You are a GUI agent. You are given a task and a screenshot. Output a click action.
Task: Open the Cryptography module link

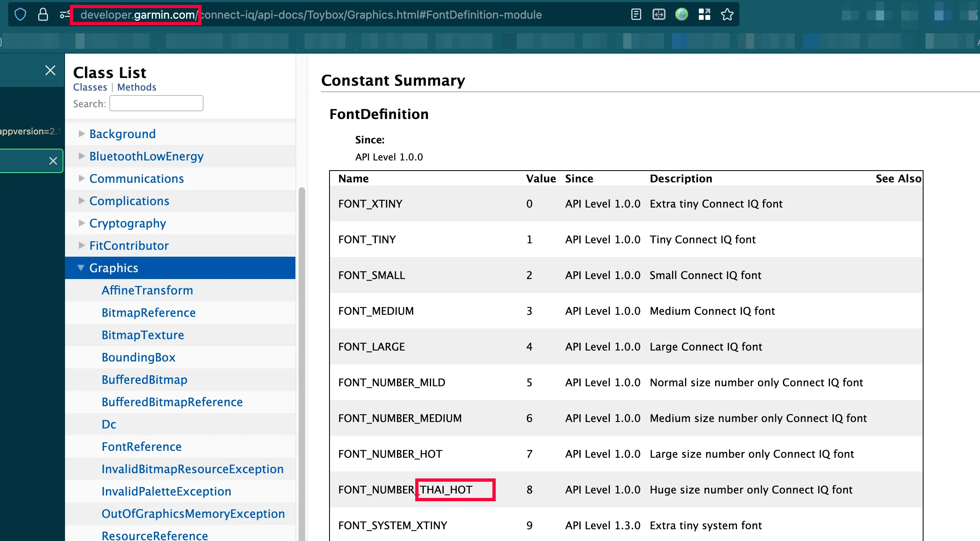tap(128, 223)
